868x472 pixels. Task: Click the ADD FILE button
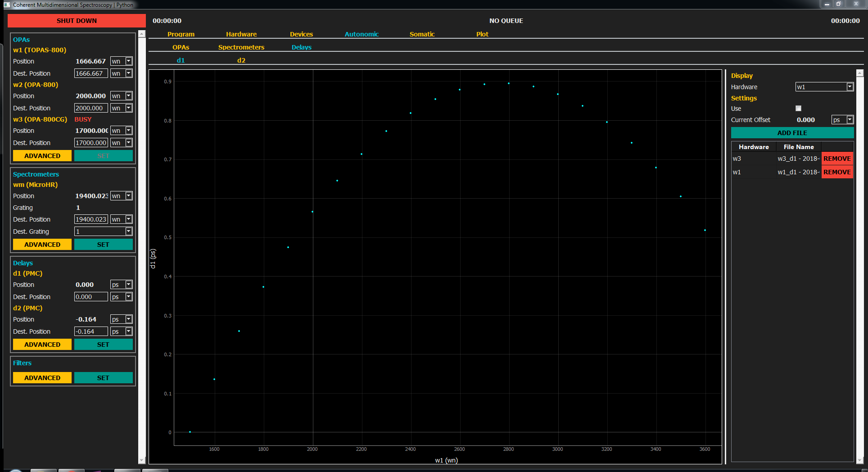[792, 133]
